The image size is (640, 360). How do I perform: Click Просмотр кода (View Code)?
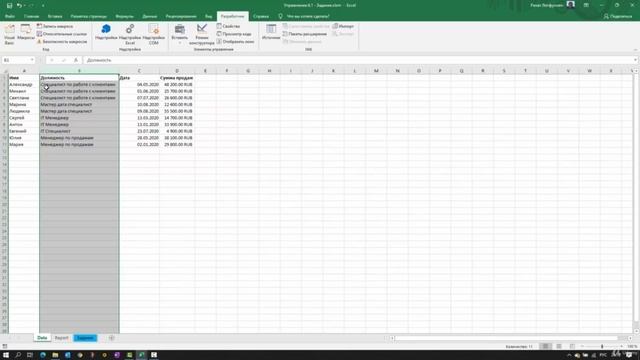234,34
